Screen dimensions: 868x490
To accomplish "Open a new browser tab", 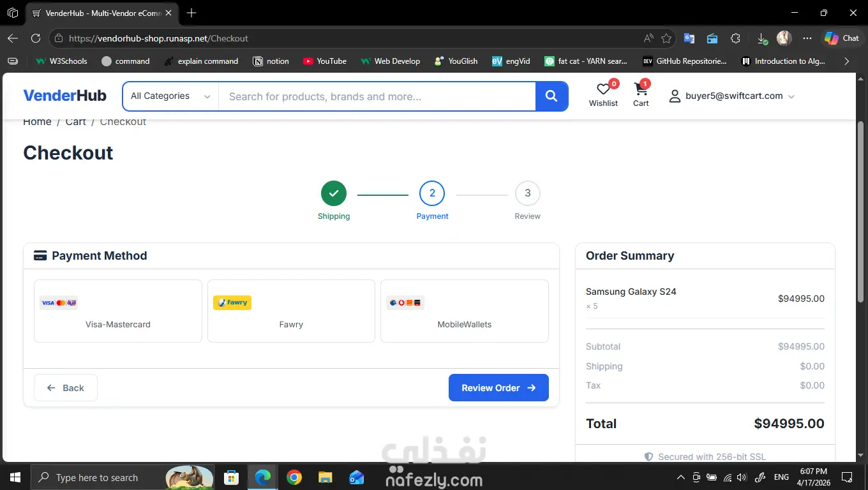I will [191, 13].
